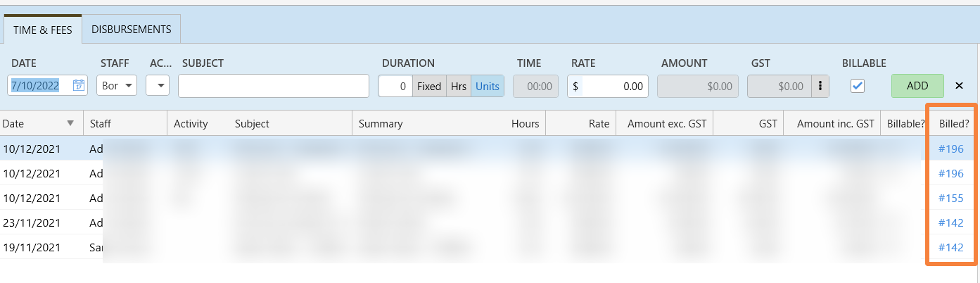This screenshot has width=980, height=283.
Task: Click the Duration number field
Action: 395,86
